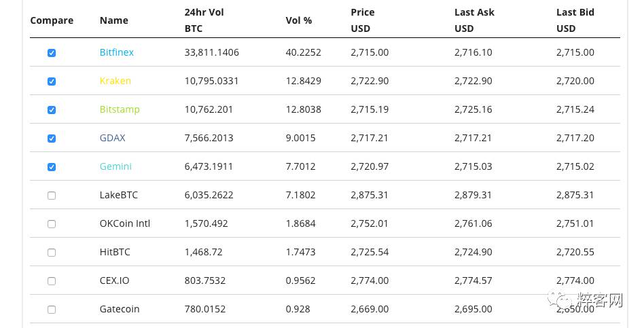
Task: Enable LakeBTC compare checkbox
Action: [52, 196]
